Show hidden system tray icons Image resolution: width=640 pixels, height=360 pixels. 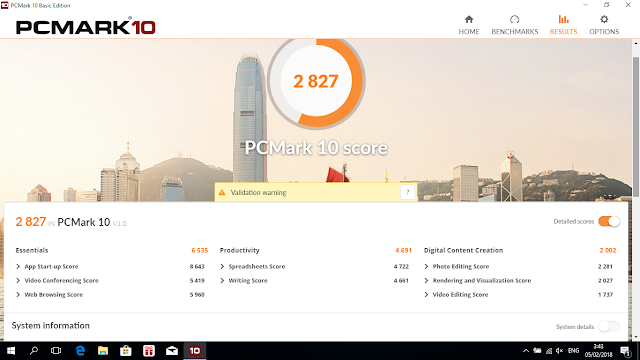[526, 351]
